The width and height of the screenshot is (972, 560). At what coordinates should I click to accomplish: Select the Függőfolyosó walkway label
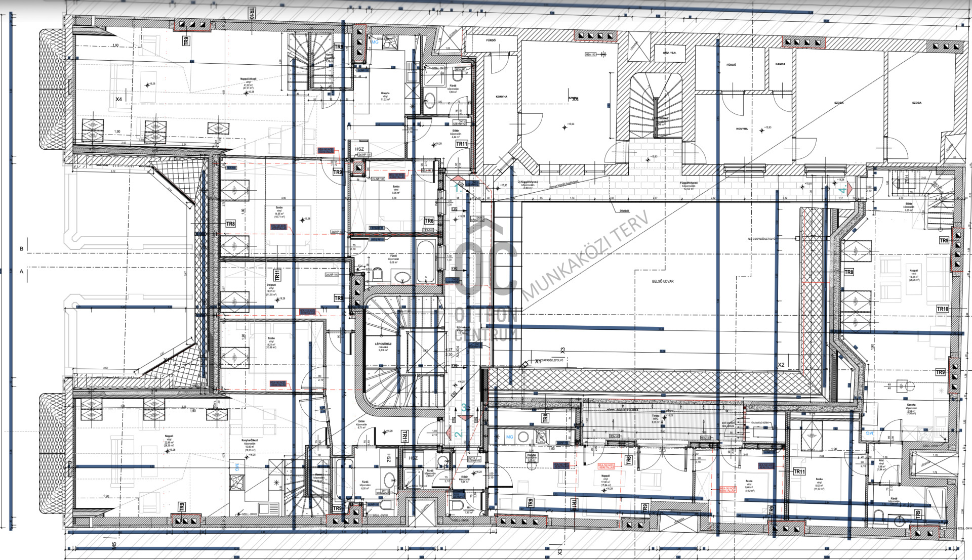[689, 183]
